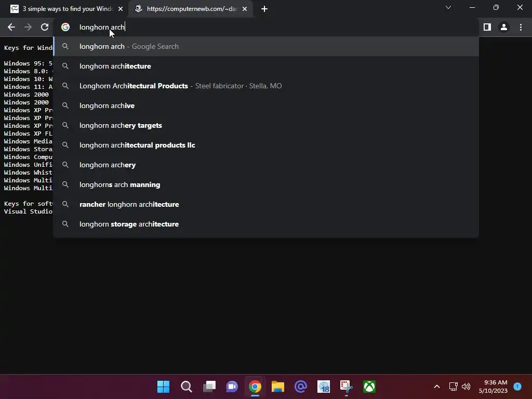Choose the 'longhorn architecture' suggestion

coord(266,66)
